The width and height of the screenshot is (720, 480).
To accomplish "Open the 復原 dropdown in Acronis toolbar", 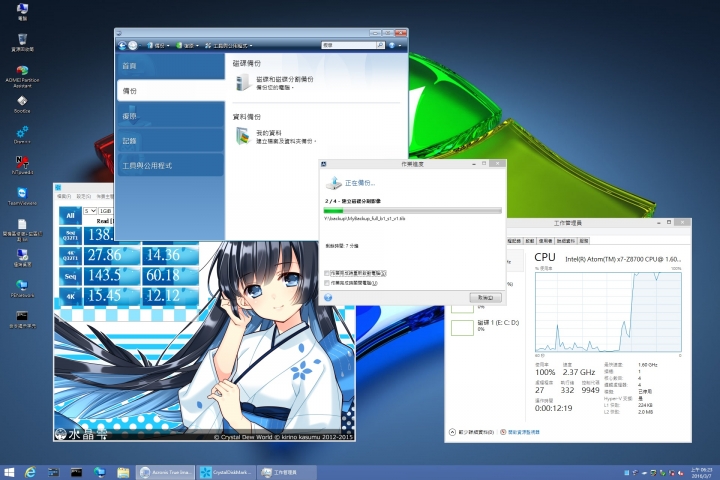I will 187,45.
